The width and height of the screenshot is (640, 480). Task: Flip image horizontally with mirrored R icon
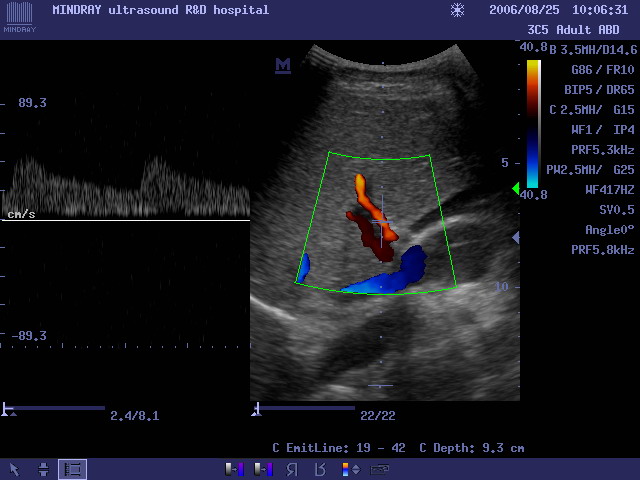coord(291,469)
